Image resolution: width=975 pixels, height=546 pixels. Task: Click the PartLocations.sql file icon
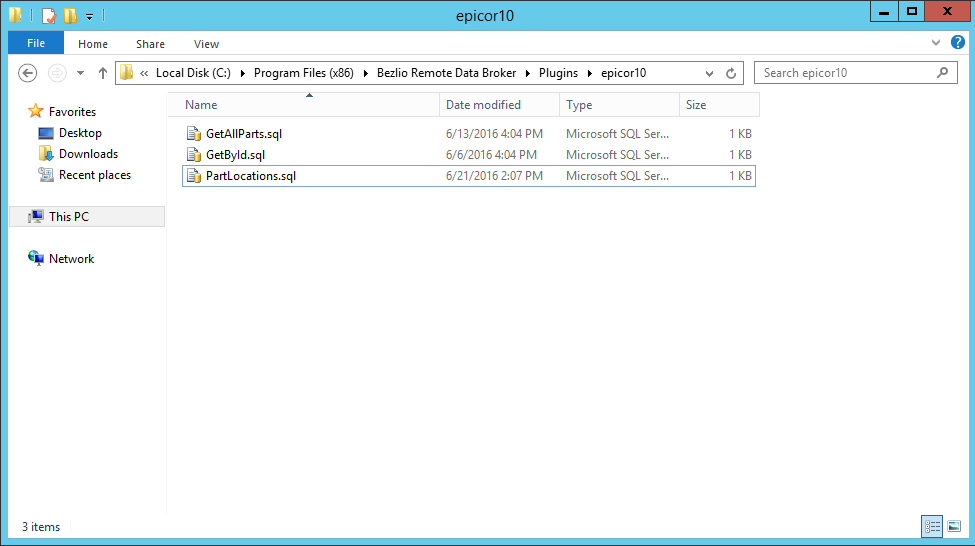194,176
